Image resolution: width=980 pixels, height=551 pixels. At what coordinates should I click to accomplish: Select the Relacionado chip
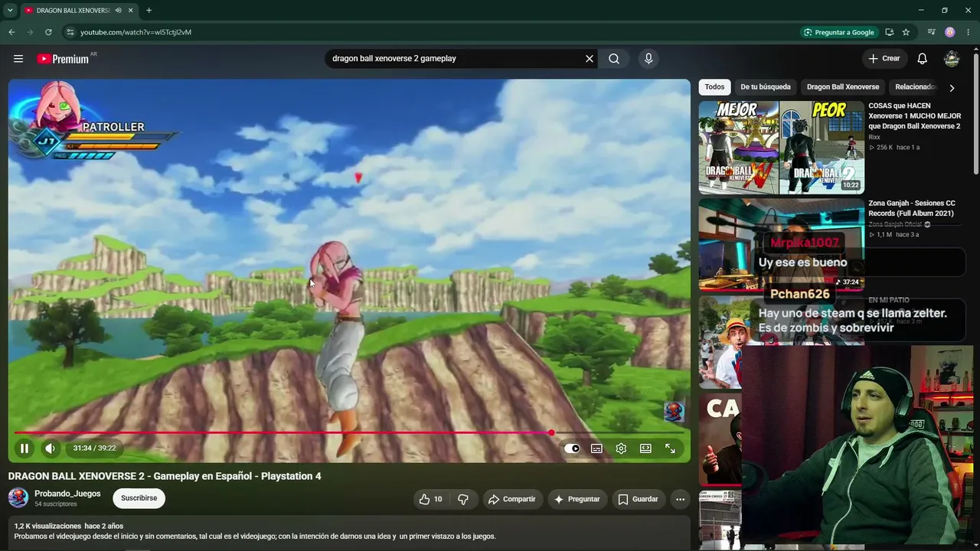click(x=916, y=87)
